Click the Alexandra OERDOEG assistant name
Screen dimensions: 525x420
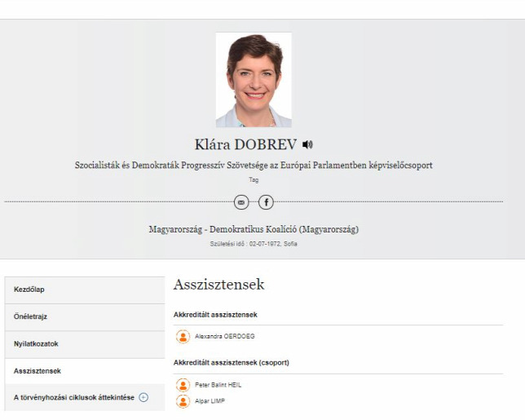(x=225, y=336)
